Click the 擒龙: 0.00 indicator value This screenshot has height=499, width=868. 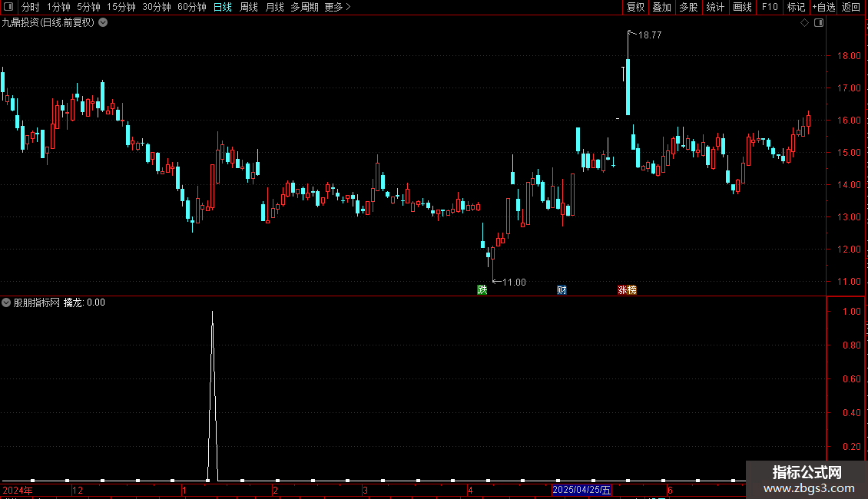coord(84,302)
